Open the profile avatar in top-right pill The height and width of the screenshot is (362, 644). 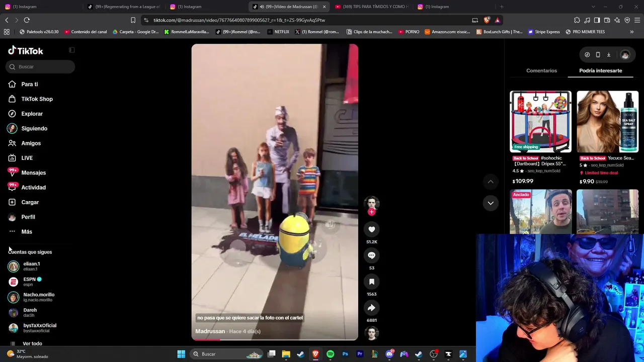625,55
